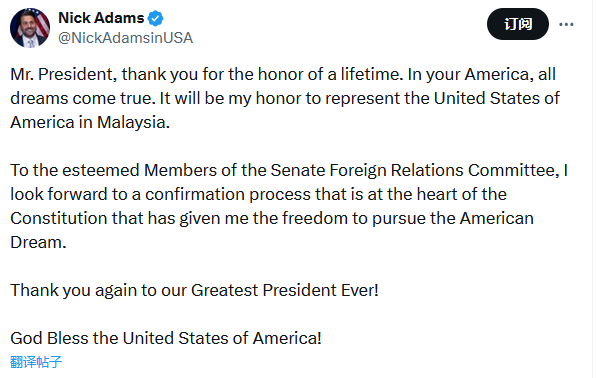Open the three-dot more options menu
The width and height of the screenshot is (596, 378).
[x=566, y=24]
